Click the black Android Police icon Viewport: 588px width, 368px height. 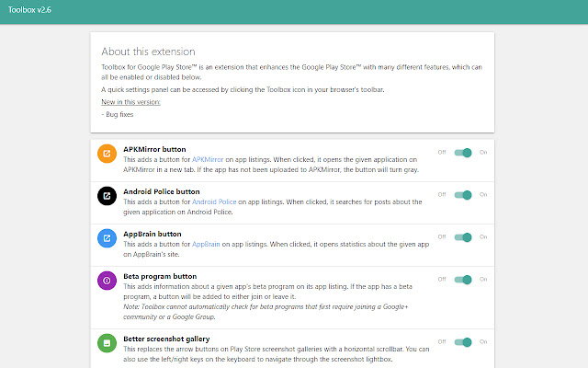[x=107, y=195]
